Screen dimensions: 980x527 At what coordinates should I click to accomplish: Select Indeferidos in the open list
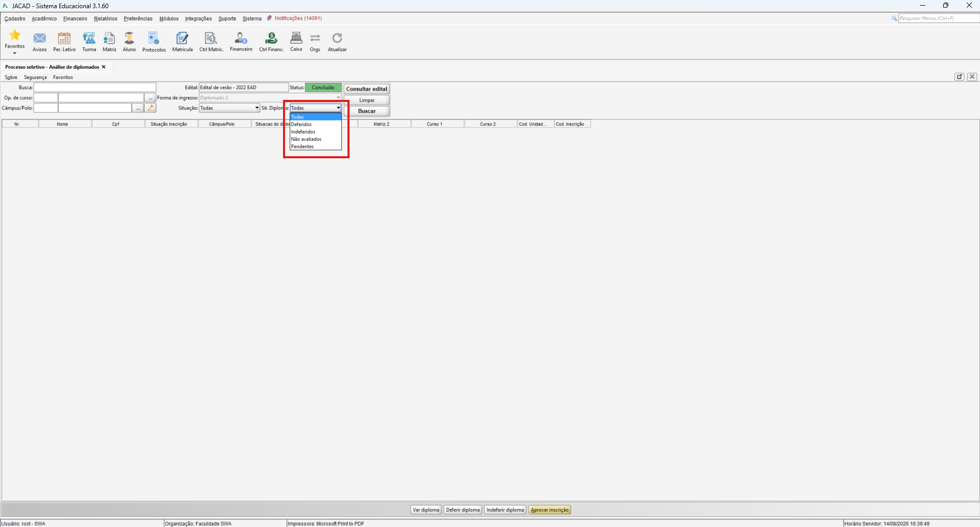point(316,132)
